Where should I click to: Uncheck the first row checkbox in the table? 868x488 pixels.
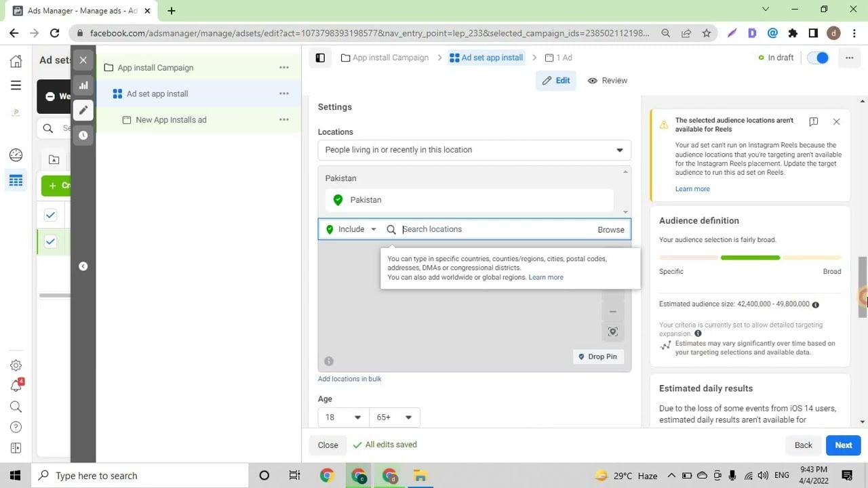51,216
